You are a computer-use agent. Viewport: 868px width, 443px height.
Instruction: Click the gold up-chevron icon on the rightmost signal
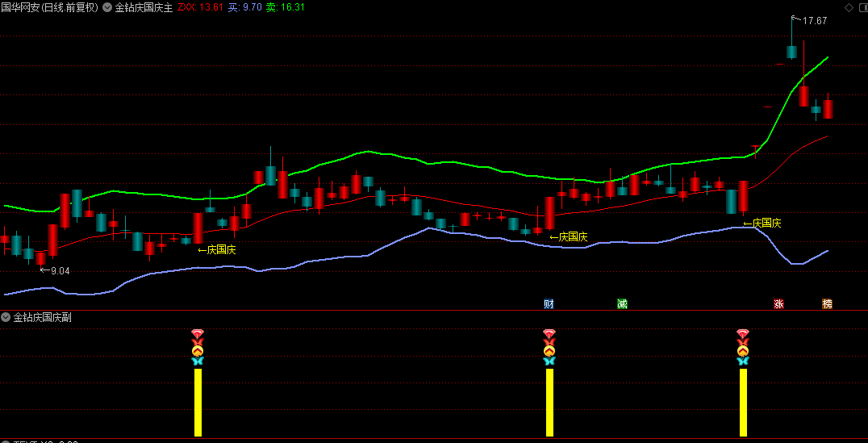pos(743,351)
